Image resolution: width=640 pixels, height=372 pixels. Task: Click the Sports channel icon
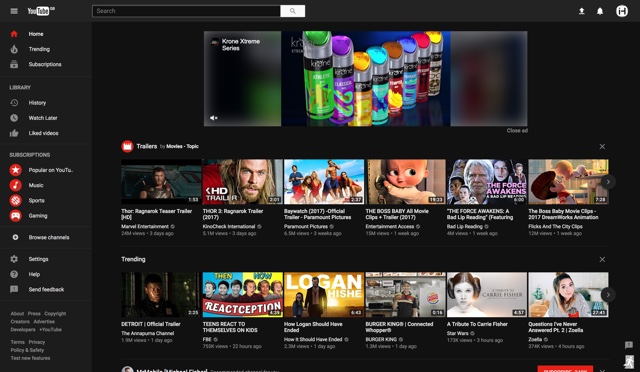(16, 200)
